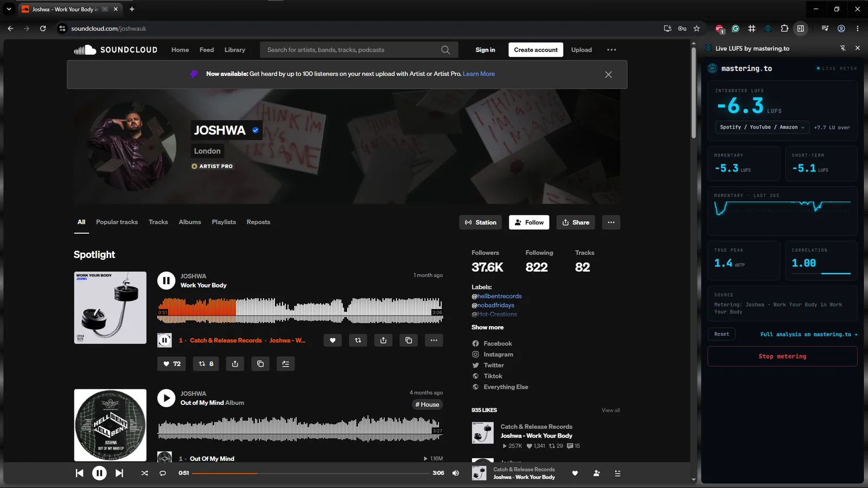Open the SoundCloud logo home link
The height and width of the screenshot is (488, 868).
coord(116,50)
